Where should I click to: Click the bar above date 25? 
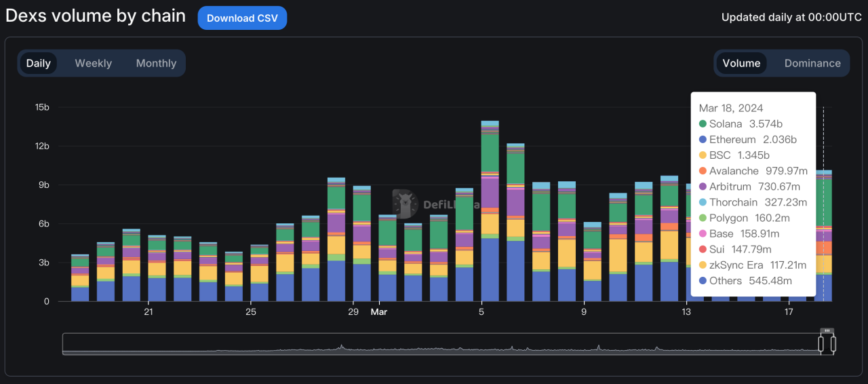click(260, 273)
